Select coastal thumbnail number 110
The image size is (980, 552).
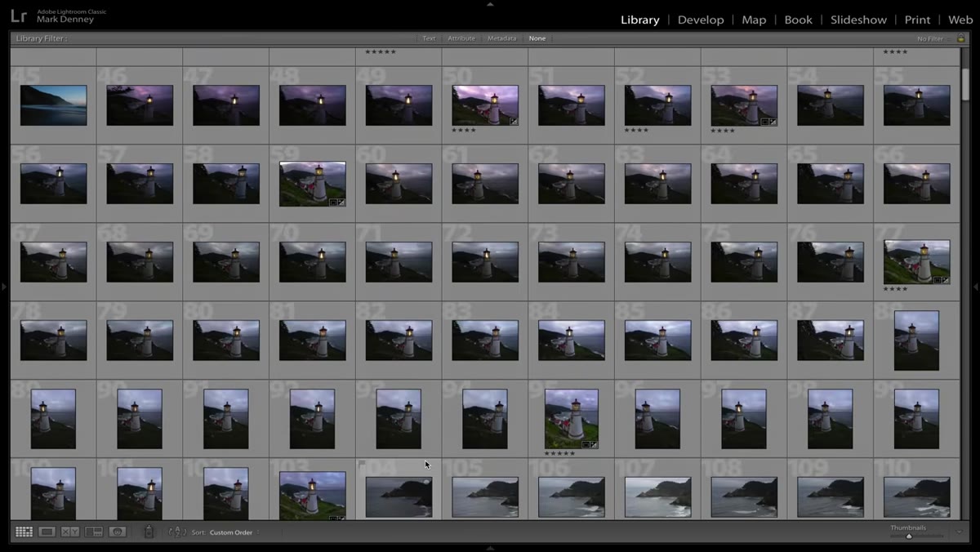tap(916, 497)
